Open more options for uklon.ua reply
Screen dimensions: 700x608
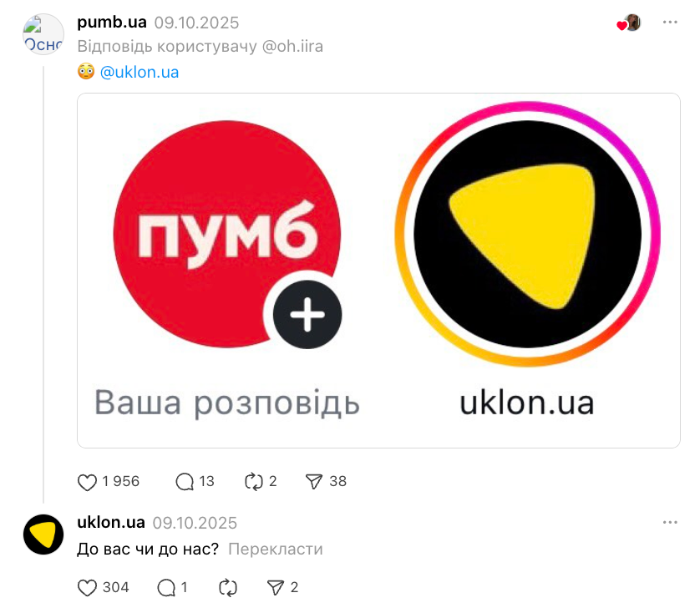[x=670, y=522]
